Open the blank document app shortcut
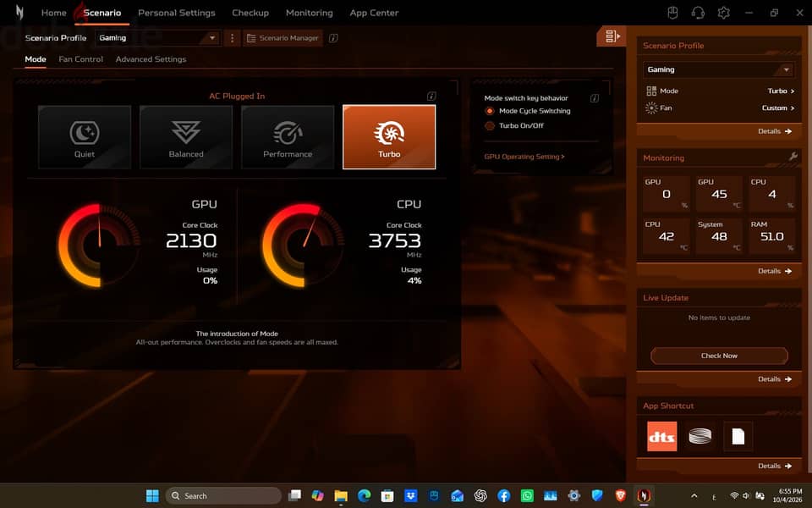812x508 pixels. click(x=738, y=436)
